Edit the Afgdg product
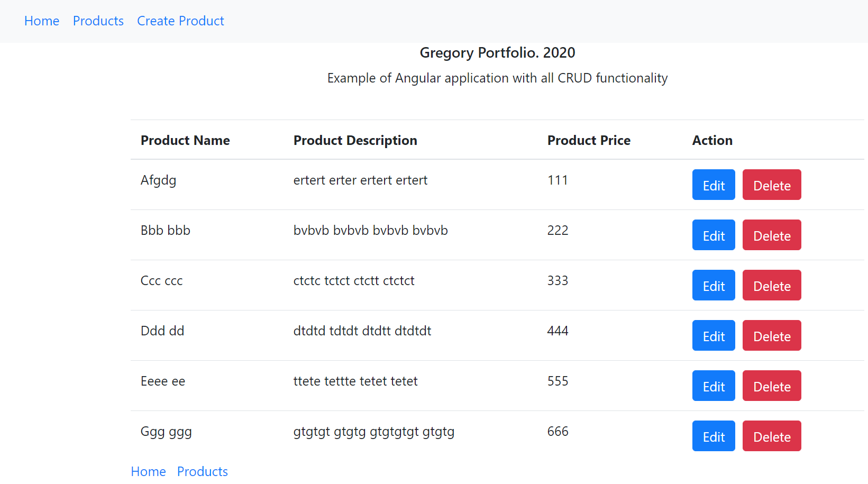Image resolution: width=868 pixels, height=484 pixels. pos(714,185)
